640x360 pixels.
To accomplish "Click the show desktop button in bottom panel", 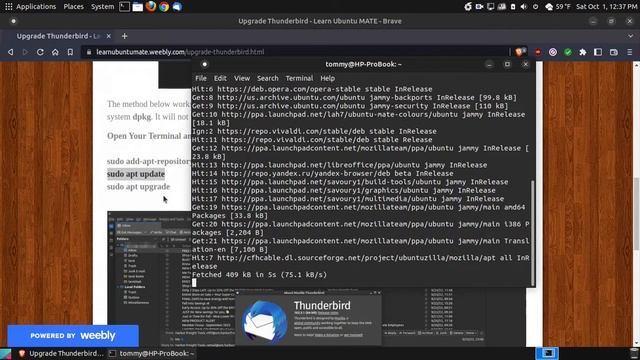I will [5, 353].
